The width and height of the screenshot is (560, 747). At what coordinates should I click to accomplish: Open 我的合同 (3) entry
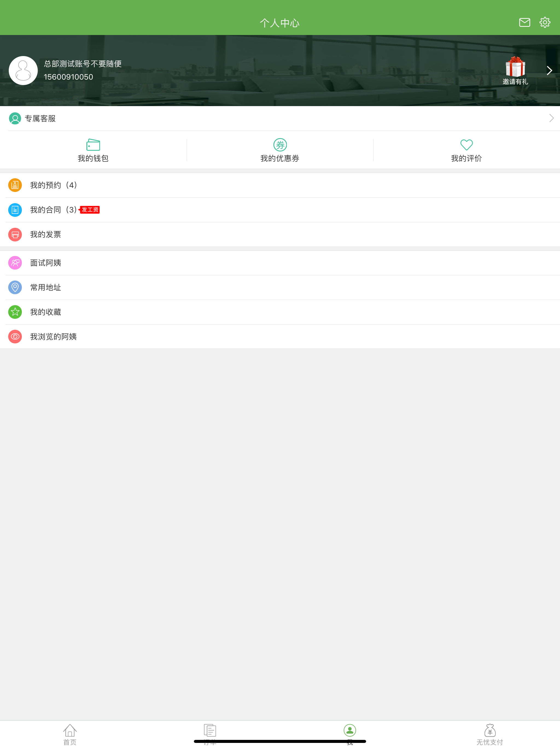(x=280, y=210)
